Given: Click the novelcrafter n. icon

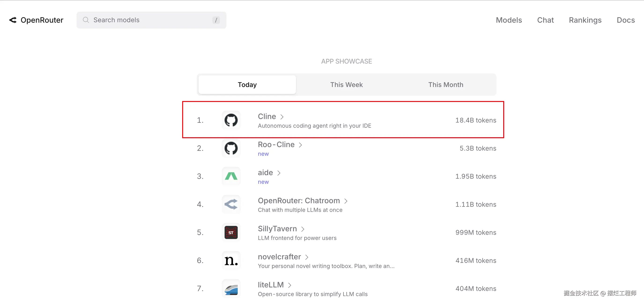Looking at the screenshot, I should click(x=231, y=261).
